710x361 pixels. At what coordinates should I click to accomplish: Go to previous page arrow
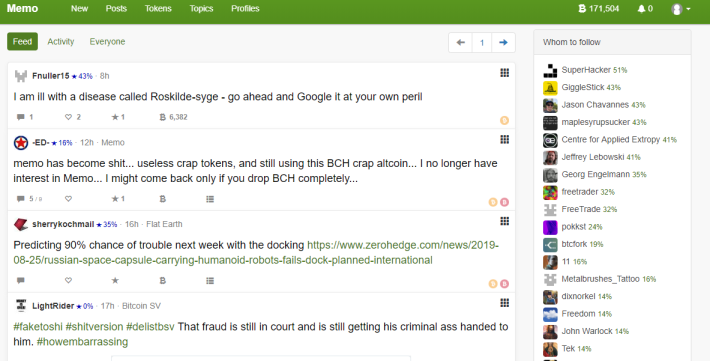click(461, 43)
